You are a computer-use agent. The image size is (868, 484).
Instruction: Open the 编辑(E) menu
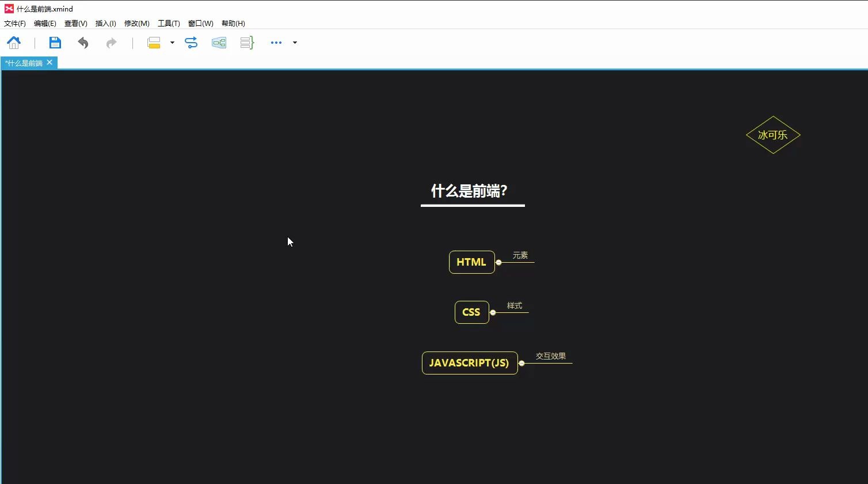[45, 24]
